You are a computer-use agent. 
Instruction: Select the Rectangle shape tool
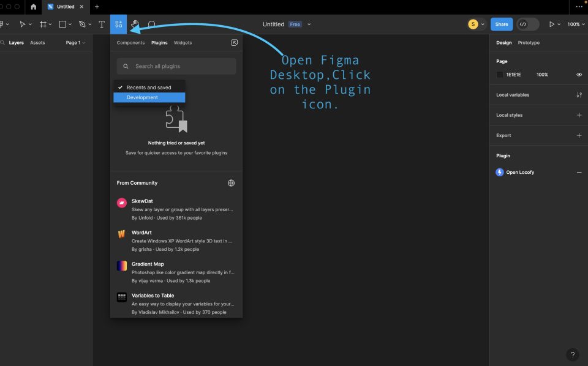click(62, 24)
